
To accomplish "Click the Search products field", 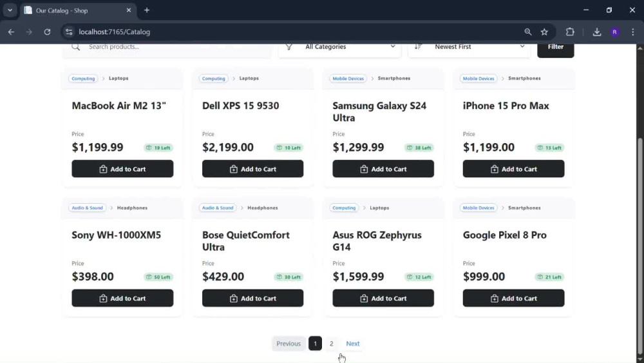I will click(166, 47).
